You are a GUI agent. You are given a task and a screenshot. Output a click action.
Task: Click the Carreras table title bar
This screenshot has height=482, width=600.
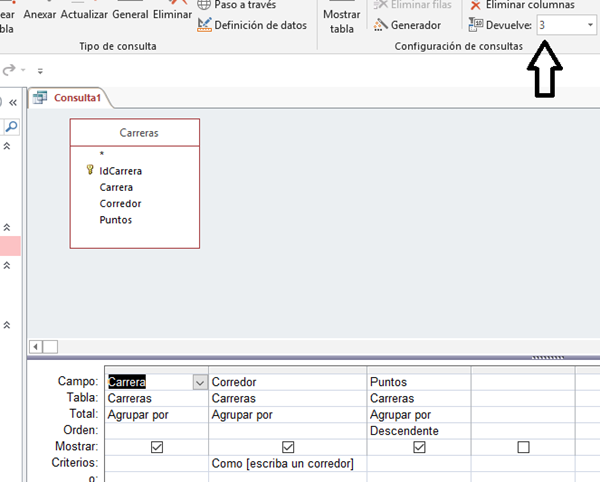click(x=135, y=133)
